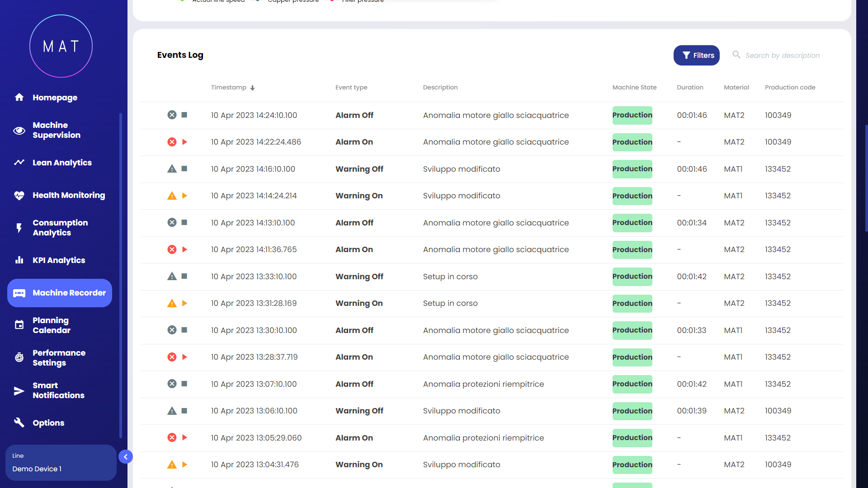
Task: Click the Lean Analytics trend icon
Action: coord(19,163)
